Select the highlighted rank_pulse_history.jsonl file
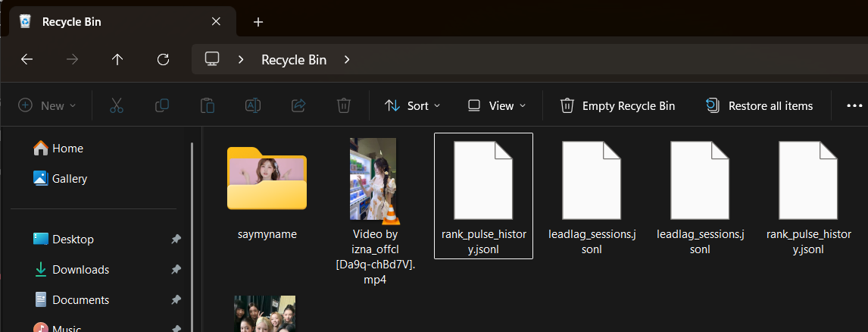 [484, 196]
